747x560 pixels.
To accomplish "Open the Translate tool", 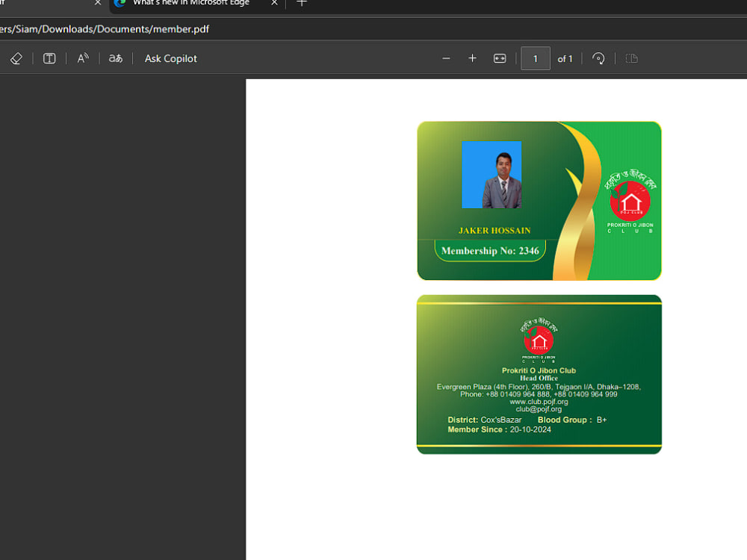I will [x=116, y=58].
